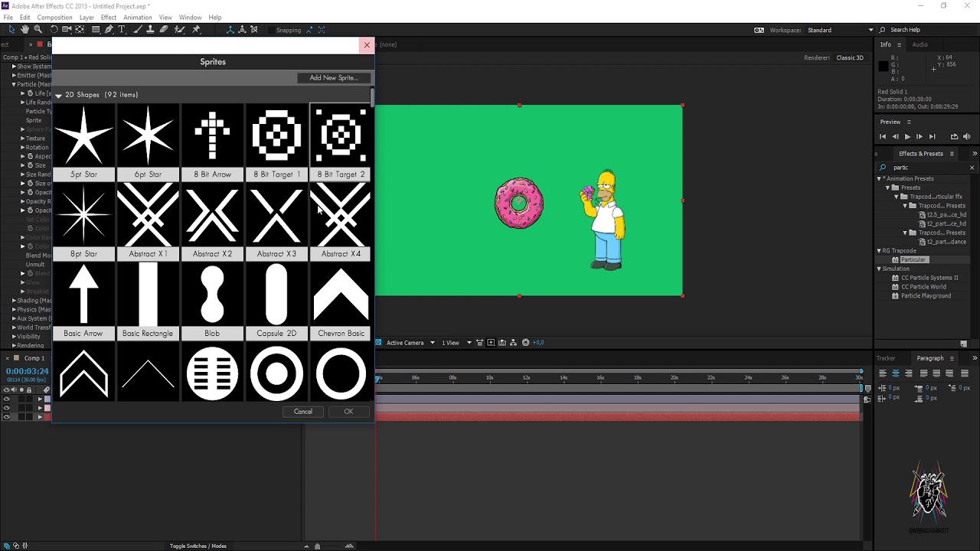The width and height of the screenshot is (980, 551).
Task: Expand the Visibility property group
Action: tap(13, 337)
